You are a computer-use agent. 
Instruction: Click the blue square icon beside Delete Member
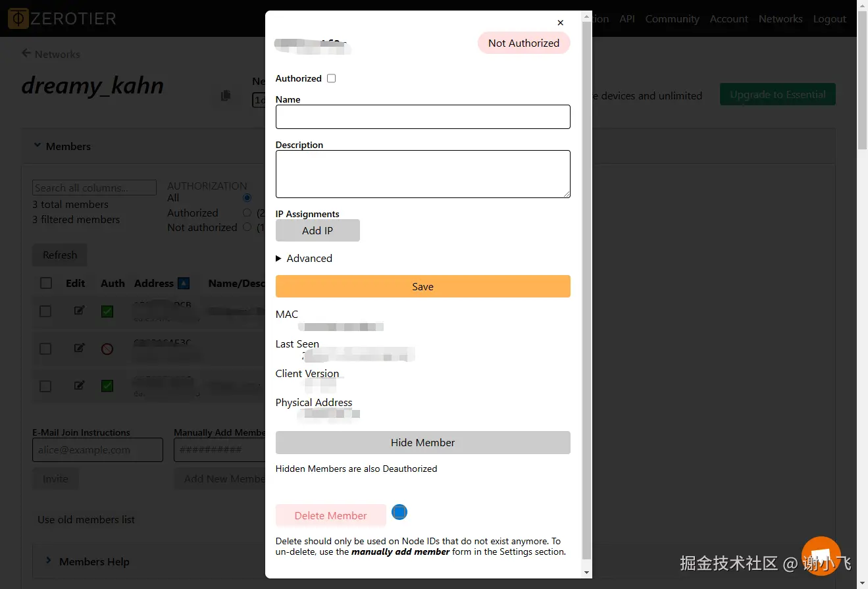pos(399,512)
